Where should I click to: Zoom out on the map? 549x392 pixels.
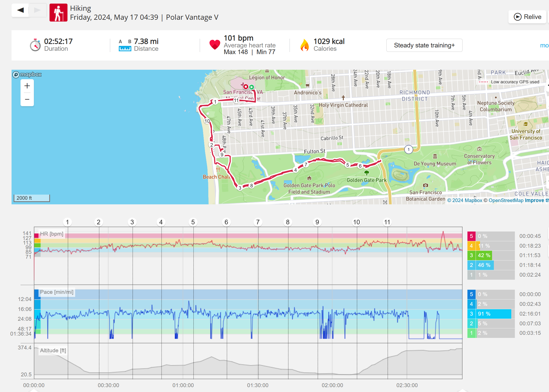tap(27, 99)
